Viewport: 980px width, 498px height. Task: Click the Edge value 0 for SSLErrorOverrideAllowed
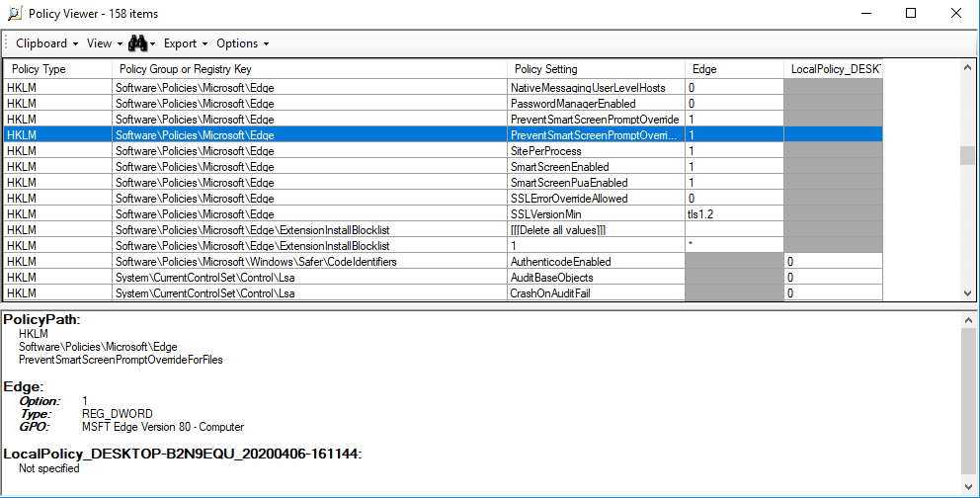[x=734, y=199]
